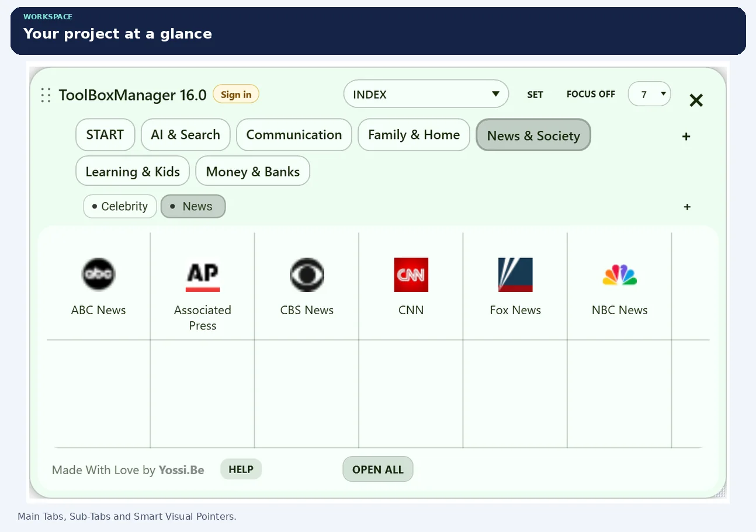Screen dimensions: 756x532
Task: Grab the drag handle beside ToolBoxManager title
Action: tap(46, 95)
